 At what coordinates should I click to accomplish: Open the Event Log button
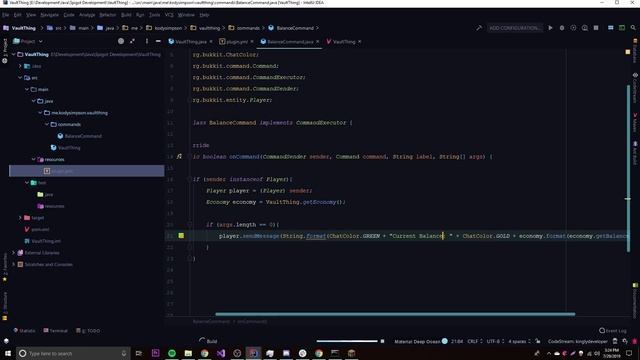pos(613,331)
